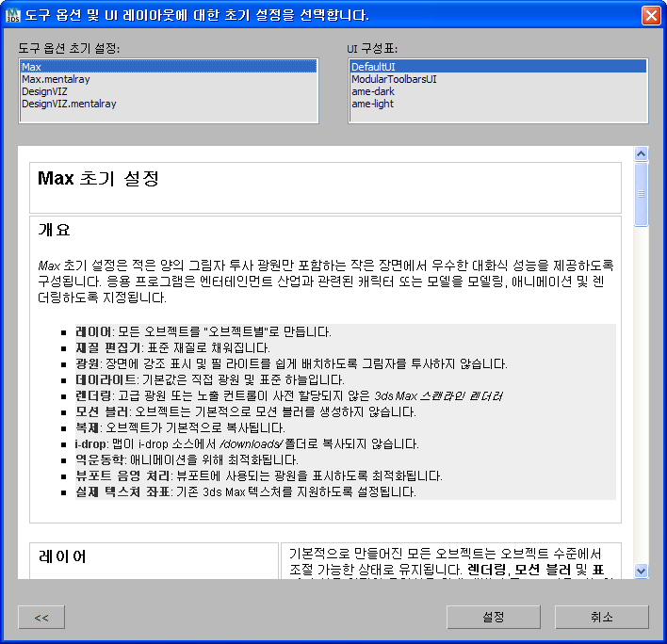Click the 레이어 table heading cell
Viewport: 667px width, 644px height.
click(154, 561)
